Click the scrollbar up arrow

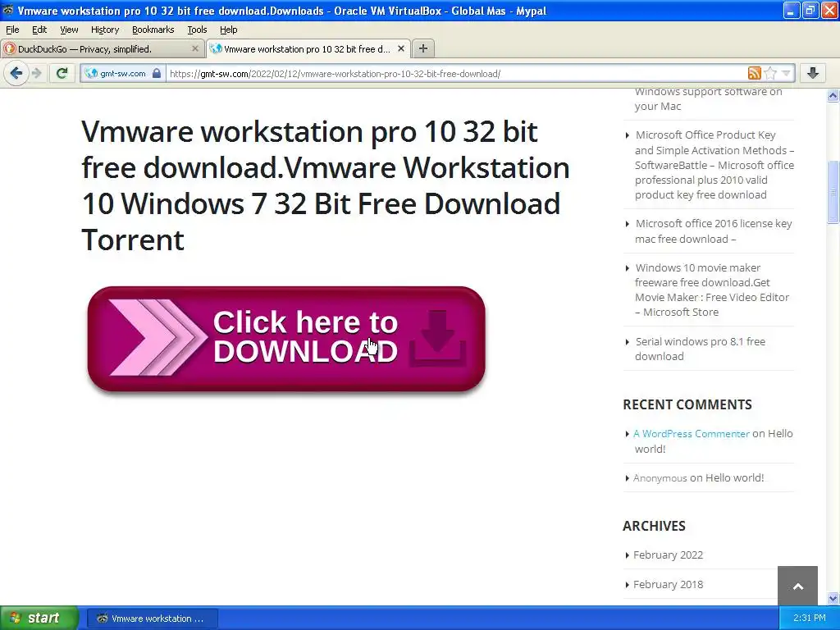pyautogui.click(x=833, y=96)
